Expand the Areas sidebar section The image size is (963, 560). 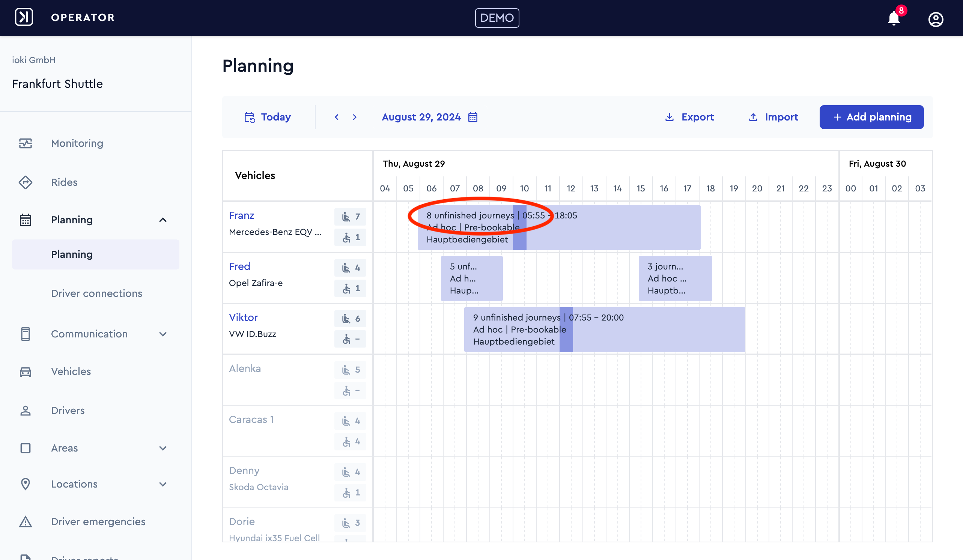click(163, 448)
